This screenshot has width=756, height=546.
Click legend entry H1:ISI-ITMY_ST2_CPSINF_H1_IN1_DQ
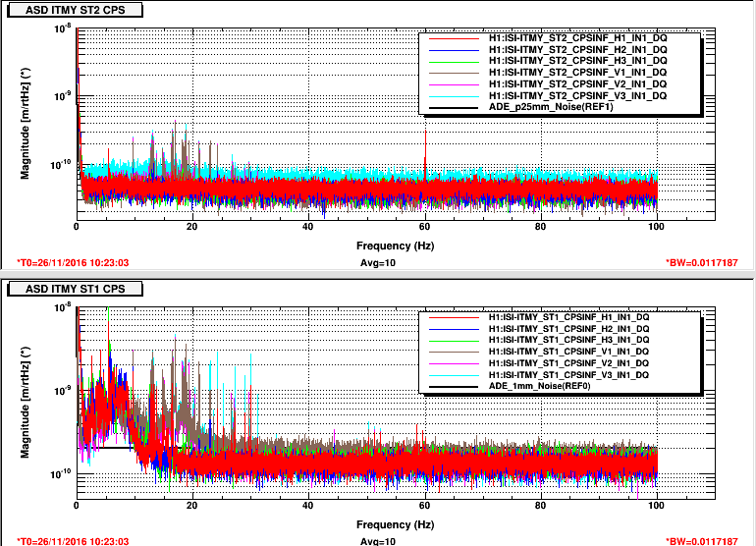click(577, 37)
